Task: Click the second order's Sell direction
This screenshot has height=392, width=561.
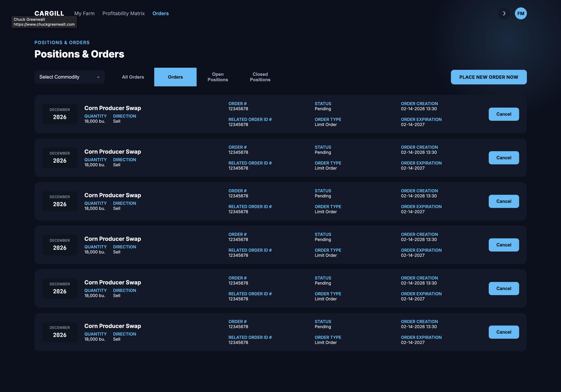Action: coord(116,165)
